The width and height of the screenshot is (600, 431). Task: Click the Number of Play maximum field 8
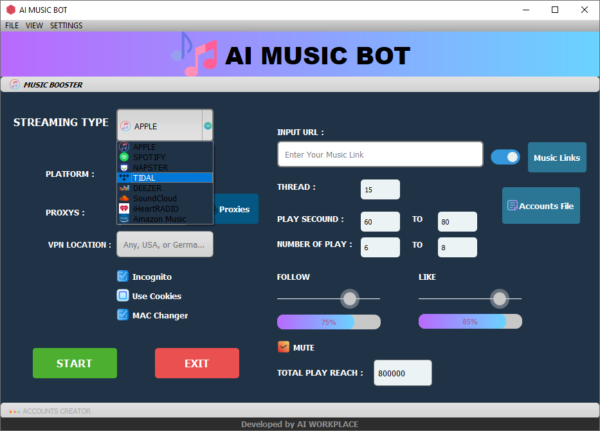[x=457, y=247]
